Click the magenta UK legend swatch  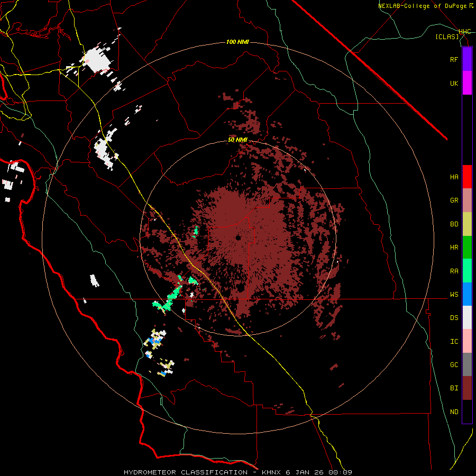tap(467, 83)
